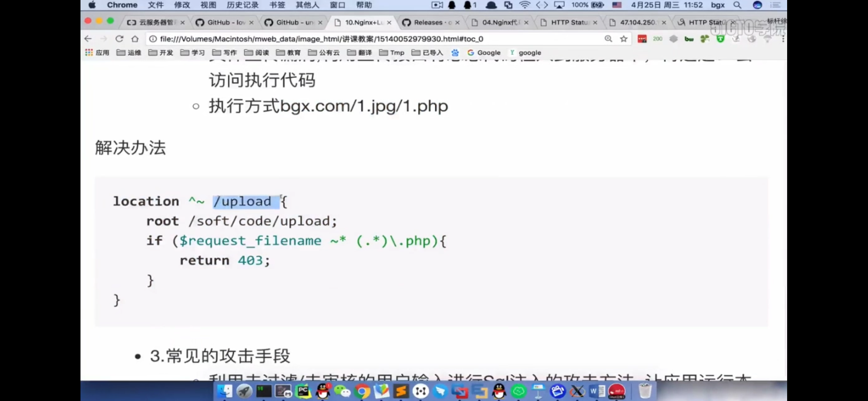The height and width of the screenshot is (401, 868).
Task: Open the 修改 menu item
Action: coord(181,5)
